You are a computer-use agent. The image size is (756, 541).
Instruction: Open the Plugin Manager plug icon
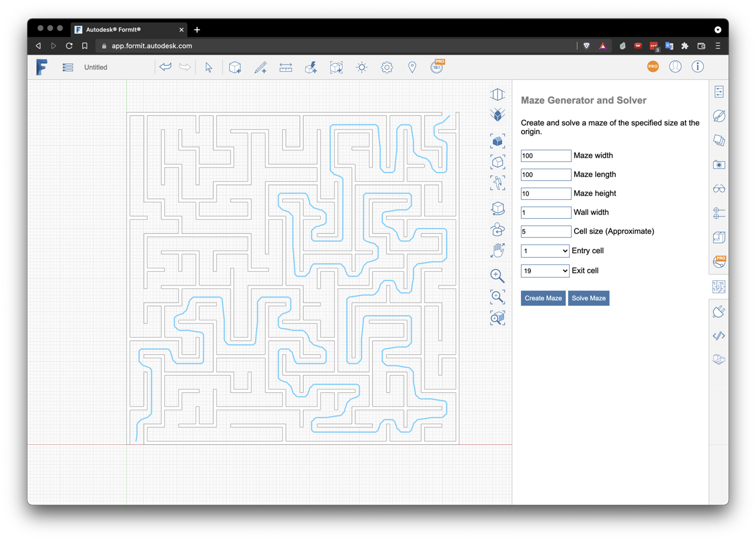719,311
